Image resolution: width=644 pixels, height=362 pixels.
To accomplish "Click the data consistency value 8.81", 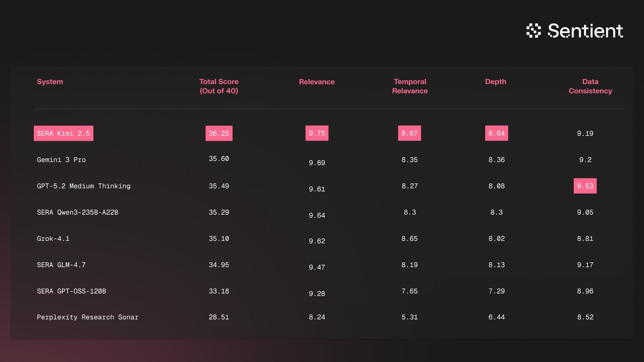I will pos(585,239).
